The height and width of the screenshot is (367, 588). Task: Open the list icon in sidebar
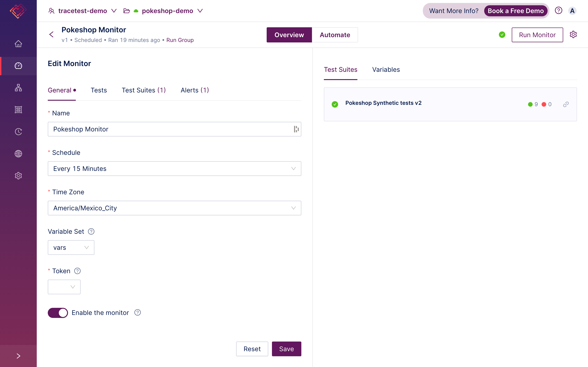coord(18,110)
